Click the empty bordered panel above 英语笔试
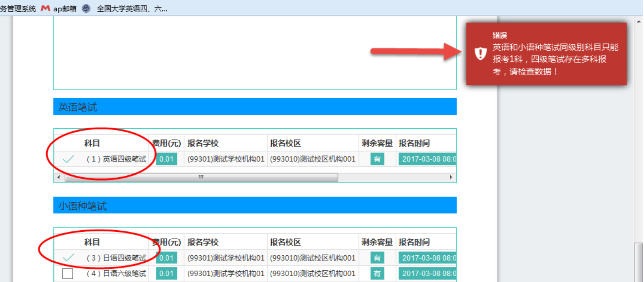The image size is (644, 282). point(255,53)
